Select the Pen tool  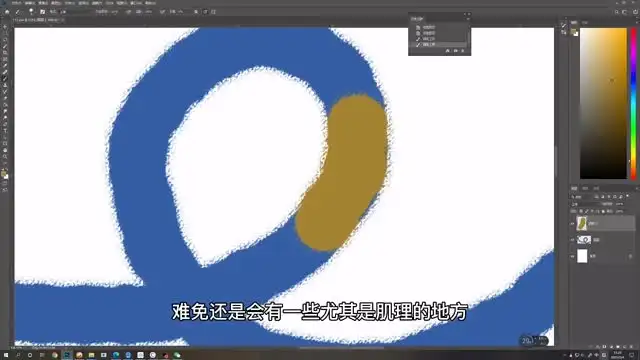[5, 124]
